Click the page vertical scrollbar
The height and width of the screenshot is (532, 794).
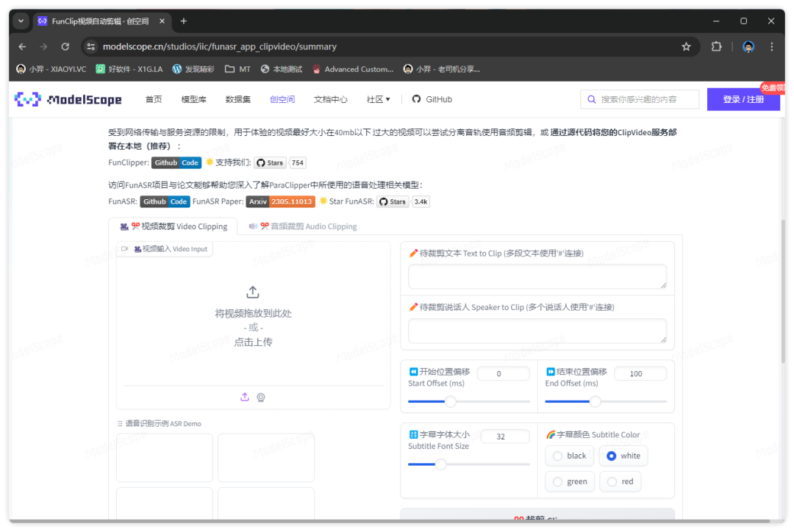[782, 291]
